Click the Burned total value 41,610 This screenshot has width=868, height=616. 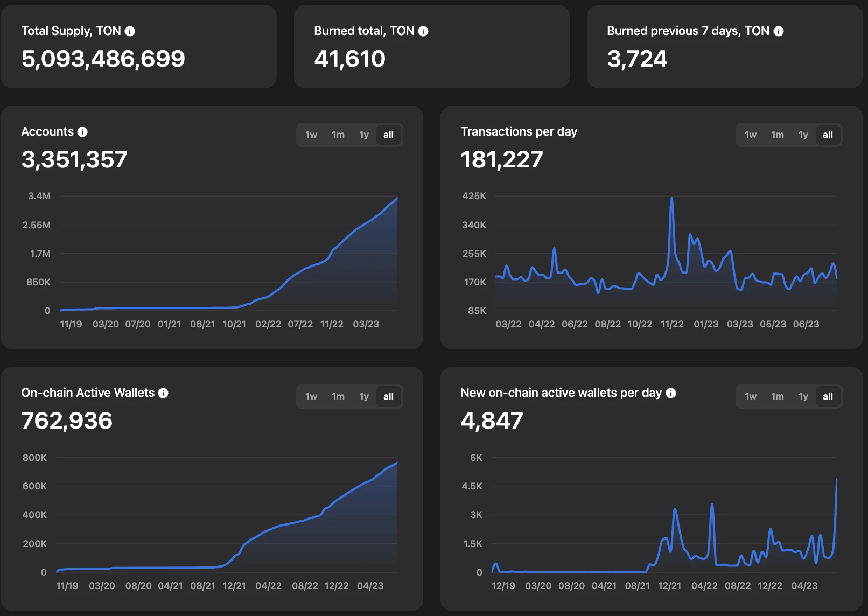pos(350,59)
